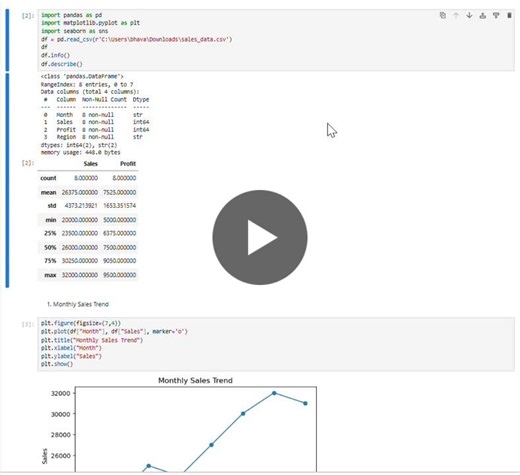Click the min Profit value 5000.000000
Viewport: 520px width, 475px height.
coord(119,220)
